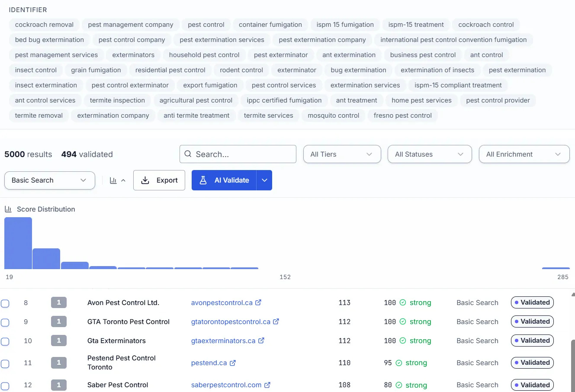Click the magnifier icon in the search field

click(188, 154)
